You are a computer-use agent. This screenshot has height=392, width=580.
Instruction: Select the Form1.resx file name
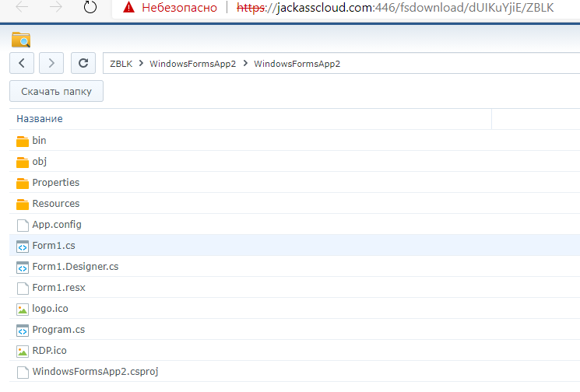click(x=59, y=288)
